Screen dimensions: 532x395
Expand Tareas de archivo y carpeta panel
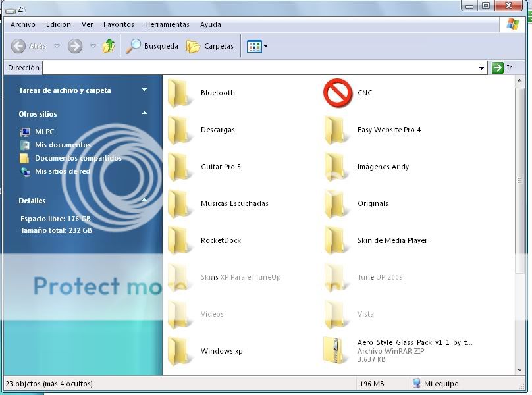(144, 90)
